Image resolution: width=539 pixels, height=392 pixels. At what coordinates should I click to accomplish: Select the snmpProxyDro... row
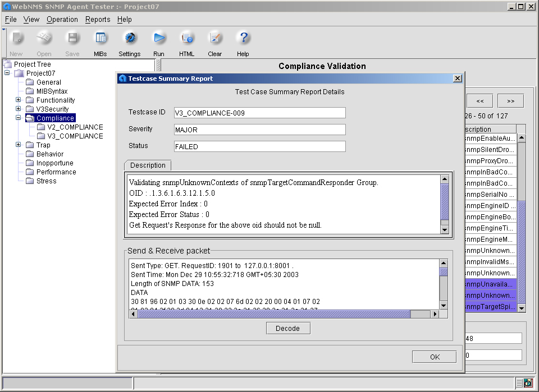[x=491, y=160]
